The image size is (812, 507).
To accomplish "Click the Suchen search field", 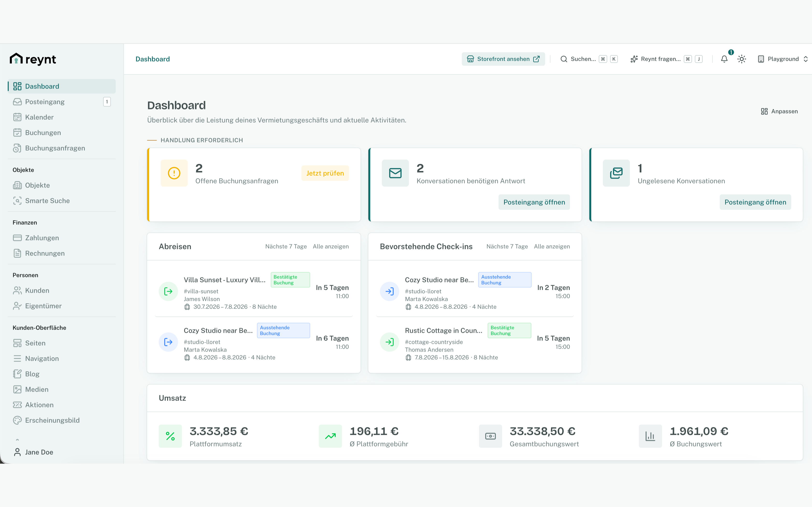I will 589,59.
